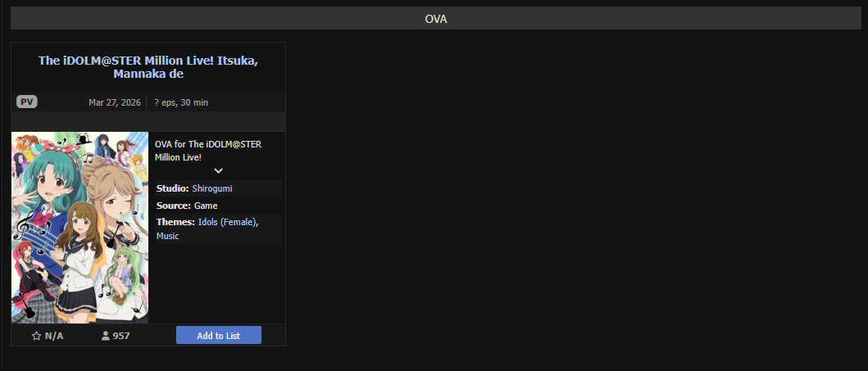Click the anime cover artwork thumbnail
The image size is (868, 371).
coord(80,228)
